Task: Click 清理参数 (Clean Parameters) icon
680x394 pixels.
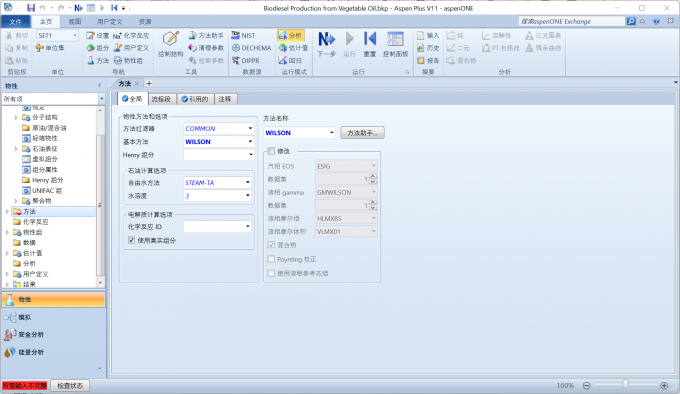Action: (x=206, y=48)
